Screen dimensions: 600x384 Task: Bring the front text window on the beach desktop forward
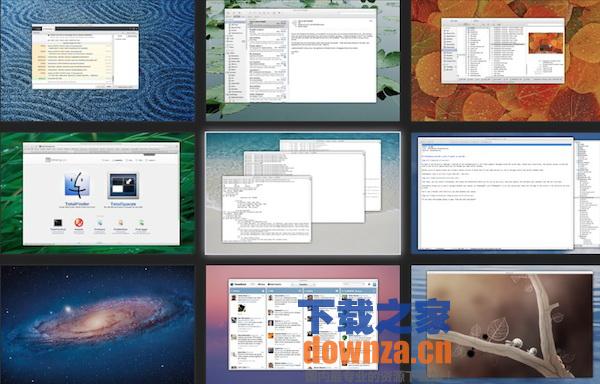point(267,209)
